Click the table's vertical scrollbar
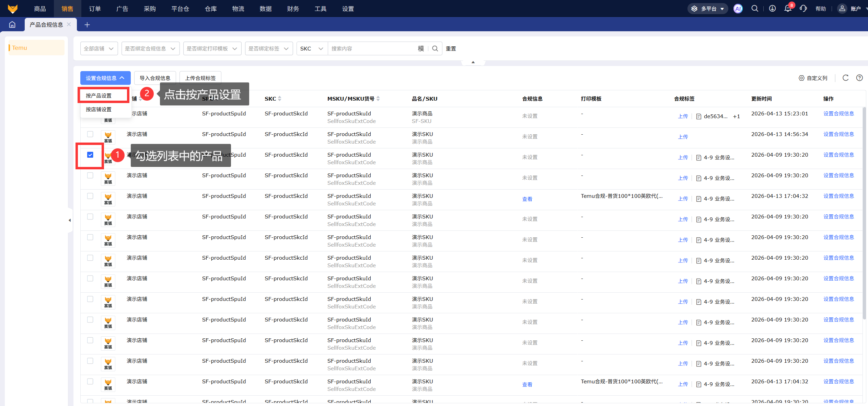Screen dimensions: 868x406 coord(864,213)
